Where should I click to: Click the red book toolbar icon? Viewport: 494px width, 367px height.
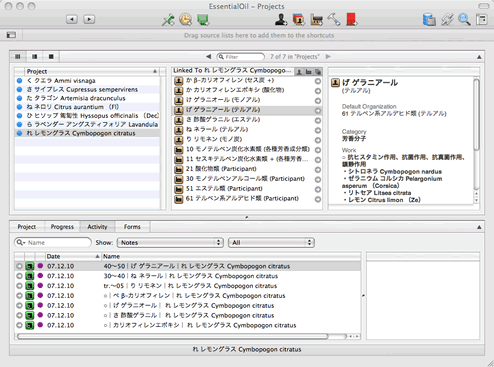coord(351,20)
